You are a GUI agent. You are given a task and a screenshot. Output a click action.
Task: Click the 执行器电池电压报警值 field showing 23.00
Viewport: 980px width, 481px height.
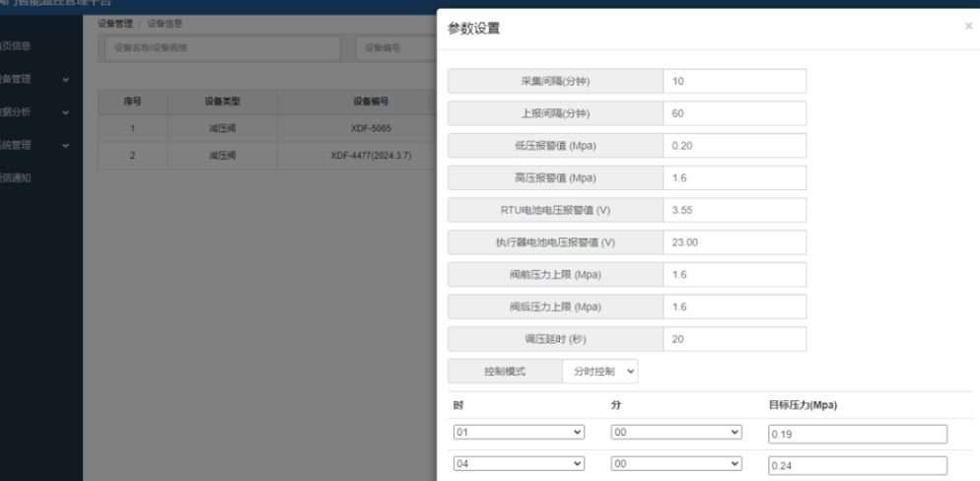(734, 242)
